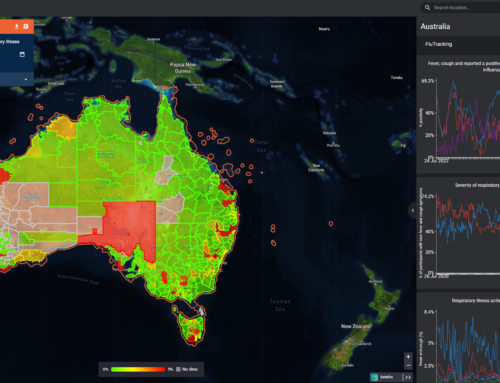Image resolution: width=500 pixels, height=383 pixels.
Task: Select the Satellite basemap thumbnail
Action: [375, 377]
